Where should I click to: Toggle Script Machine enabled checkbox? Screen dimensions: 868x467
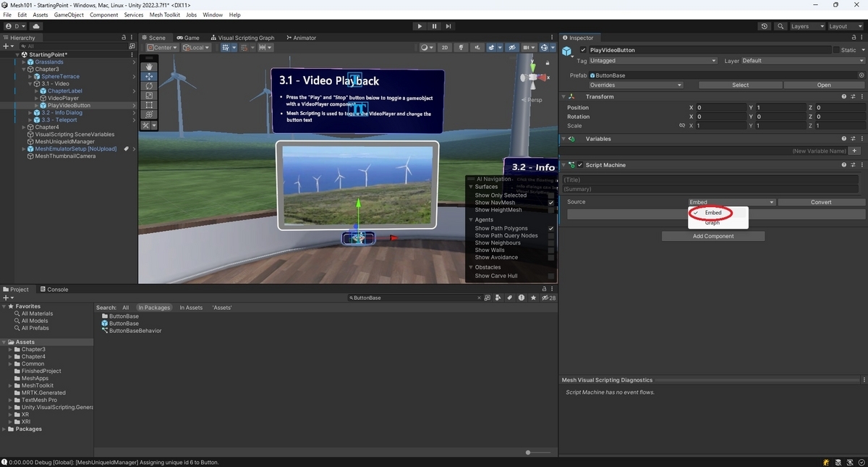point(580,165)
